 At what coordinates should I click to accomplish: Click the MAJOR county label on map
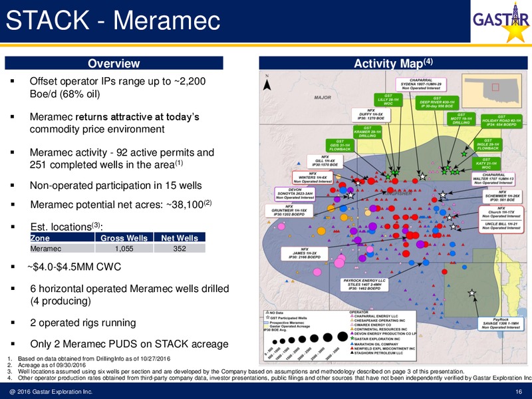[323, 97]
